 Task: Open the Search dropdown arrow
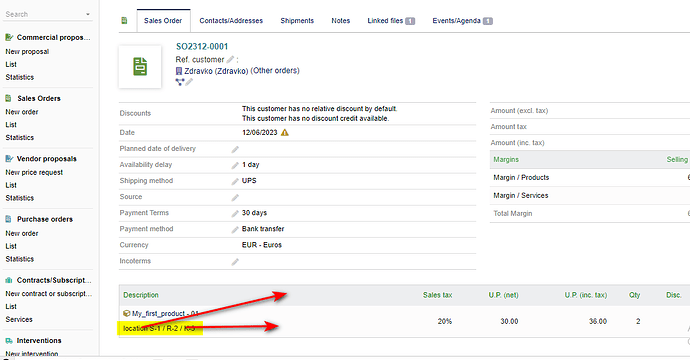coord(88,15)
